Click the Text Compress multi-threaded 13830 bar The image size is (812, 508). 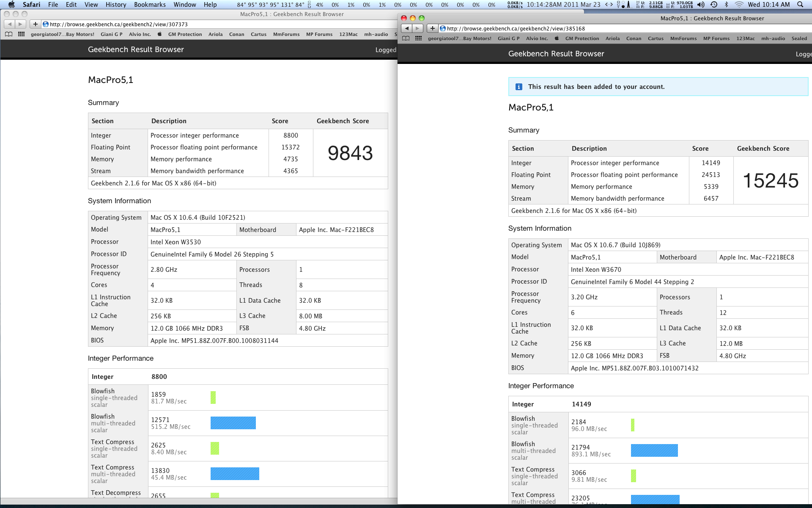click(235, 474)
